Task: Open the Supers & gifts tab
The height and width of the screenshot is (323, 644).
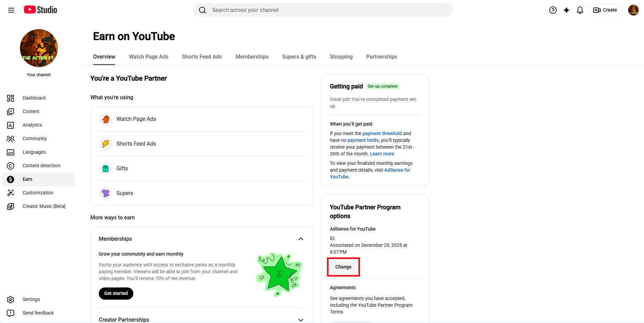Action: [x=299, y=57]
